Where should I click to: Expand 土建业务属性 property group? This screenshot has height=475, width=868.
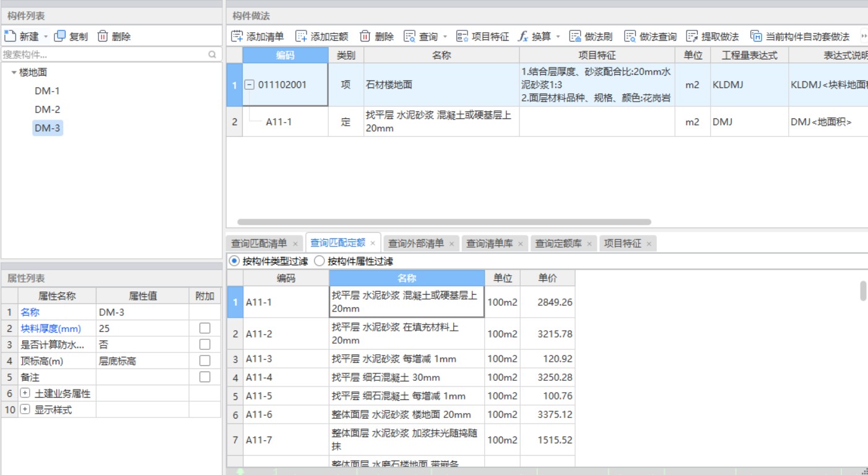(x=25, y=393)
